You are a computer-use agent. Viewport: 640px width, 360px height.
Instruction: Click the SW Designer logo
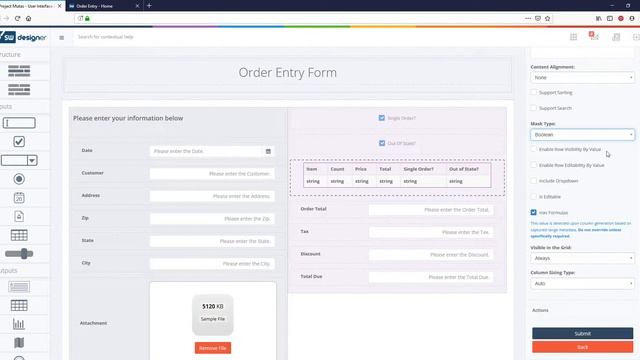point(23,37)
